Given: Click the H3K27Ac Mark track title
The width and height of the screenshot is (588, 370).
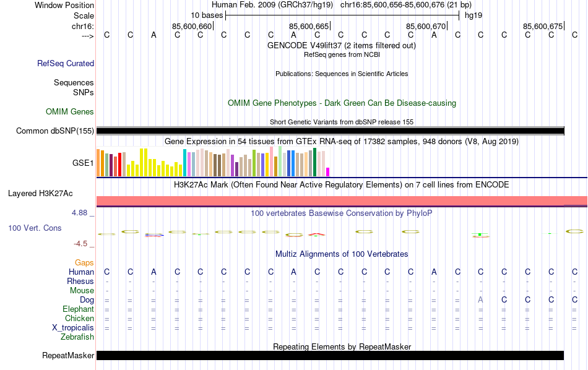Looking at the screenshot, I should pyautogui.click(x=342, y=185).
